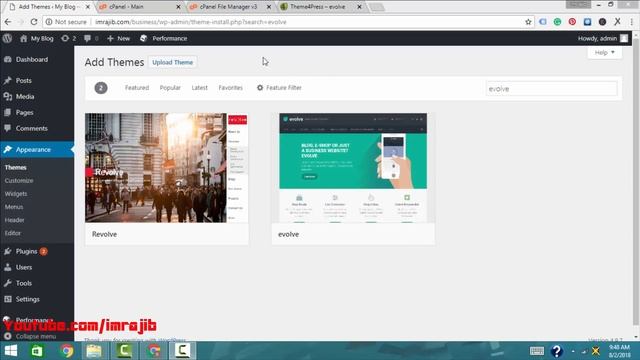Click the updates refresh icon in admin bar
Viewport: 640px width, 360px height.
tap(65, 38)
